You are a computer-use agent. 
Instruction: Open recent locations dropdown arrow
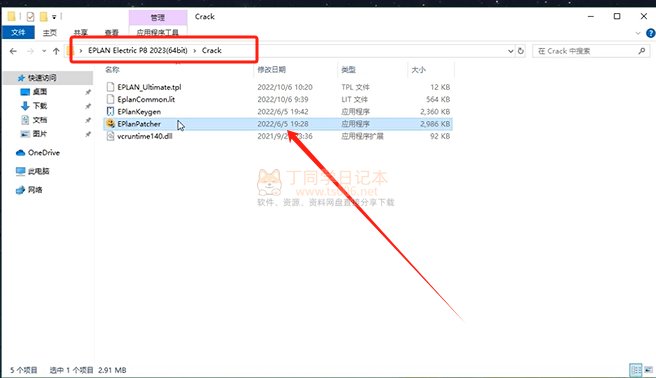pos(44,51)
